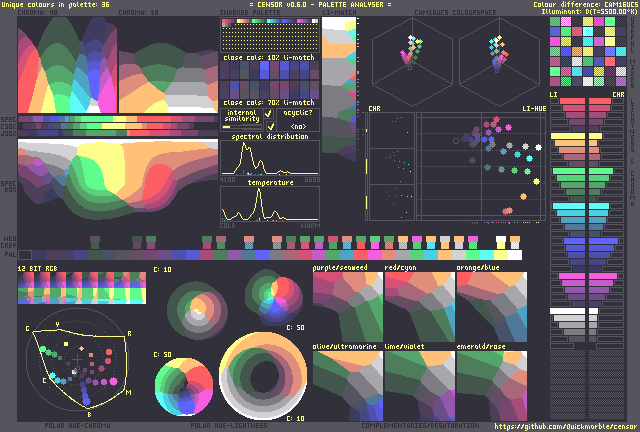Click the C: 50 wheel at bottom left
This screenshot has width=640, height=432.
pyautogui.click(x=184, y=387)
